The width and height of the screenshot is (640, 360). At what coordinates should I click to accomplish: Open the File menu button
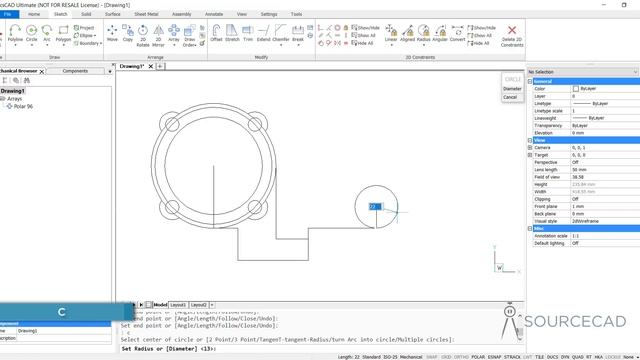pyautogui.click(x=8, y=14)
